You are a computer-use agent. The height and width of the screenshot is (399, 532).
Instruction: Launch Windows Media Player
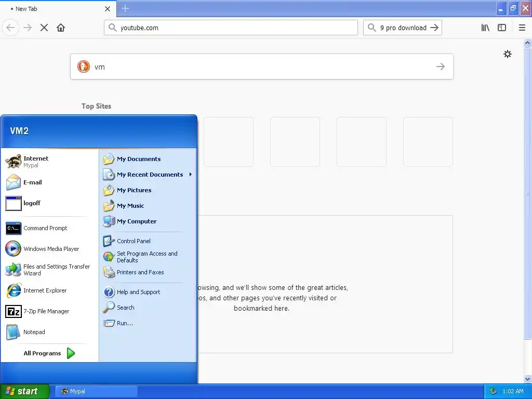point(49,249)
